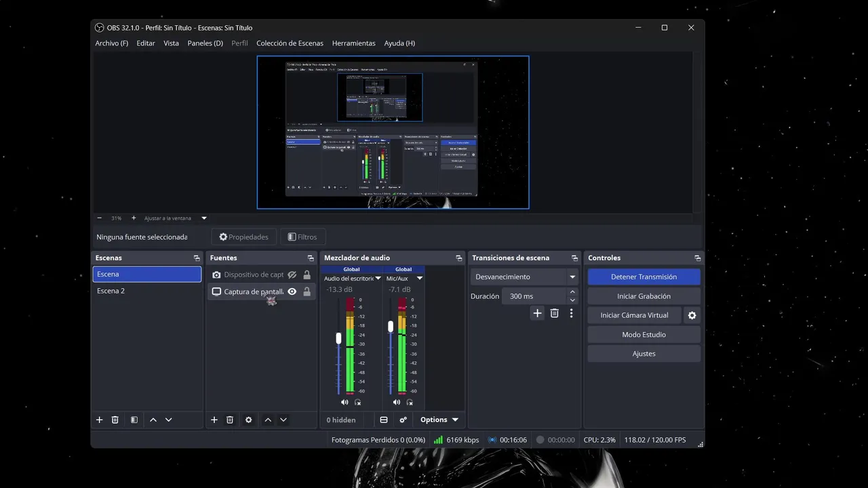Click the Filtros button
Viewport: 868px width, 488px height.
[x=302, y=237]
